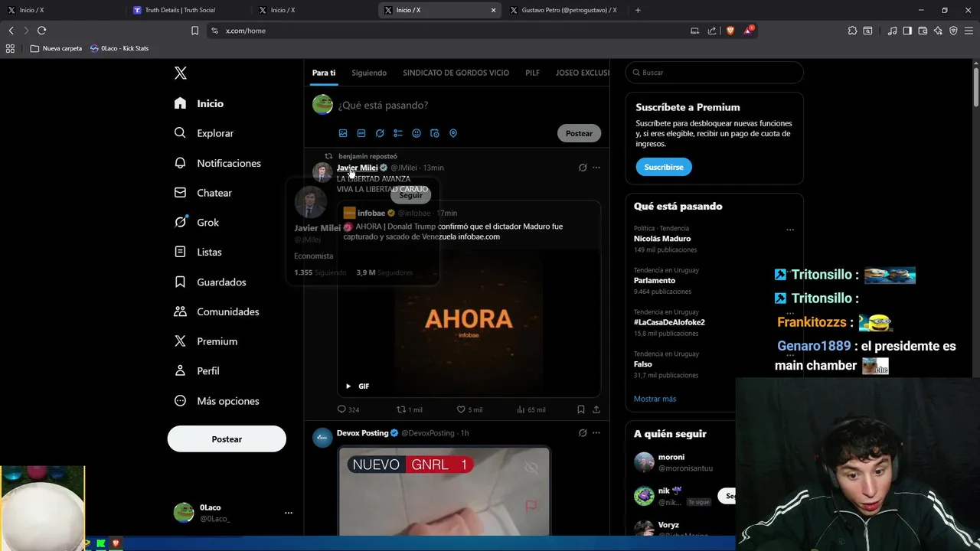Open Más opciones in the sidebar
This screenshot has width=980, height=551.
(x=217, y=401)
